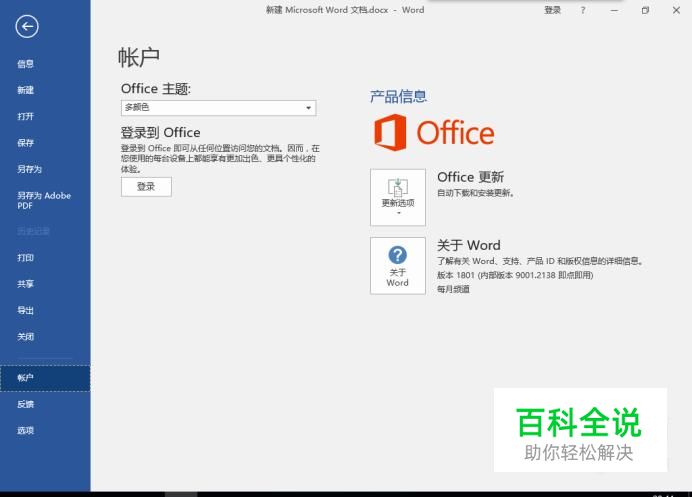Open 选项 (Options) in the sidebar
Screen dimensions: 692x497
[26, 430]
